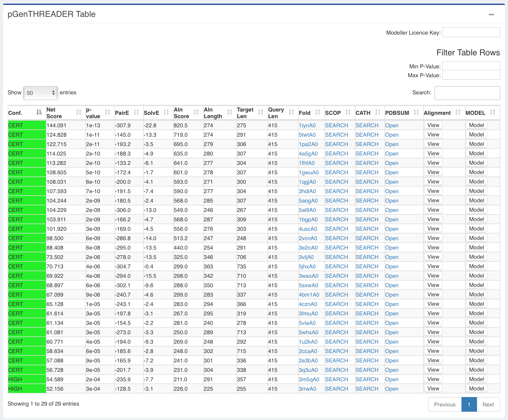
Task: Open fold link 1pa2A0
Action: coord(308,144)
